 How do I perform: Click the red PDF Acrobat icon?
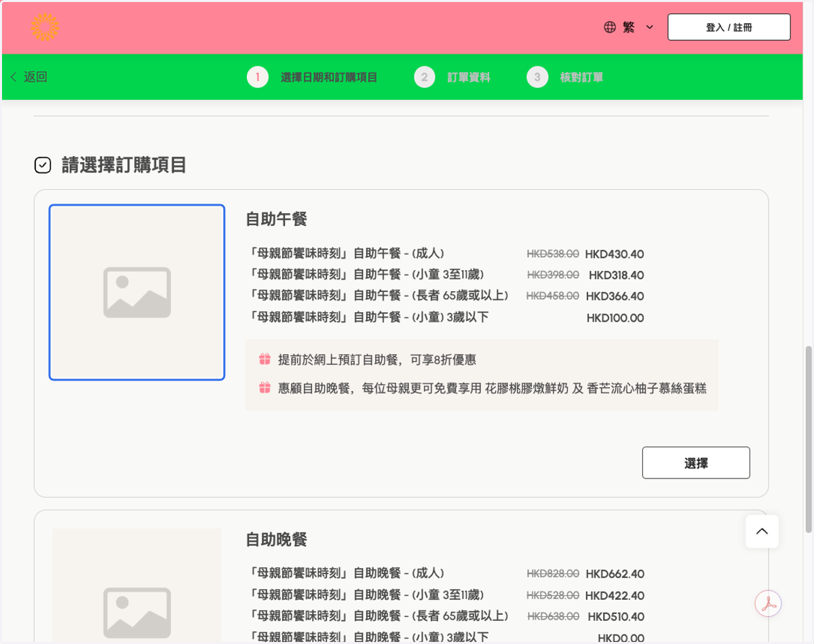pos(769,603)
